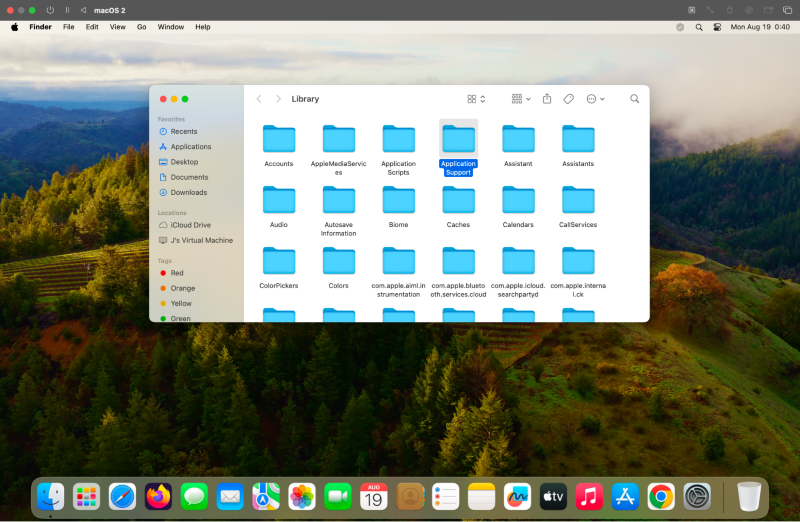Open the Go menu
This screenshot has width=800, height=522.
tap(141, 27)
